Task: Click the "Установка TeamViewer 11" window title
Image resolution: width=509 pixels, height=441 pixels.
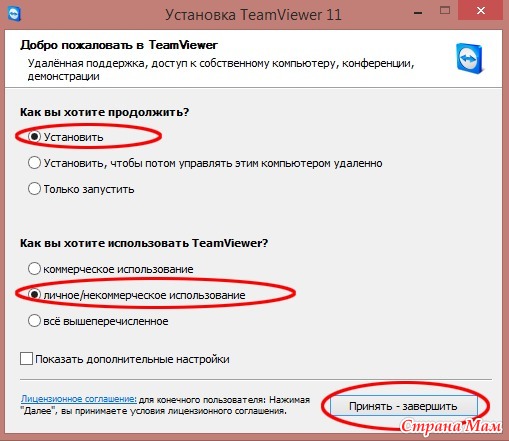Action: click(253, 15)
